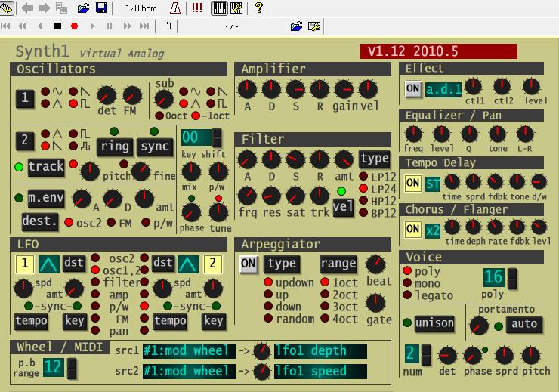
Task: Click the oscillator 1 det knob
Action: pos(107,95)
